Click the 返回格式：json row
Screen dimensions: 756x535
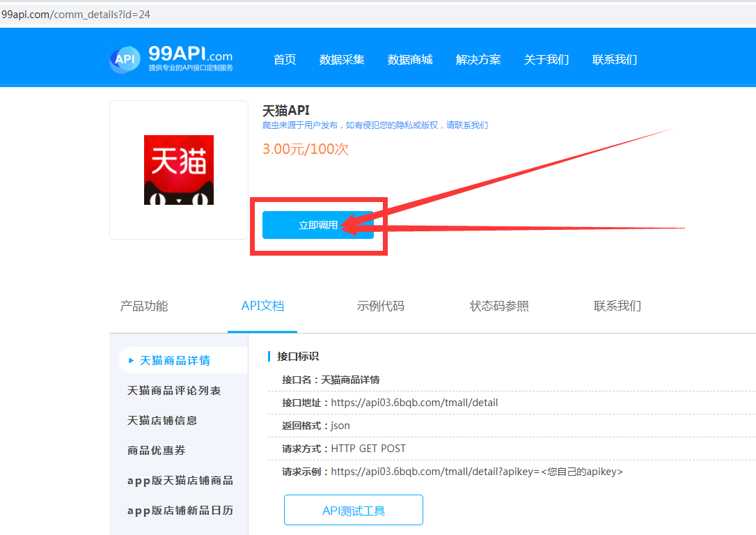(x=512, y=426)
